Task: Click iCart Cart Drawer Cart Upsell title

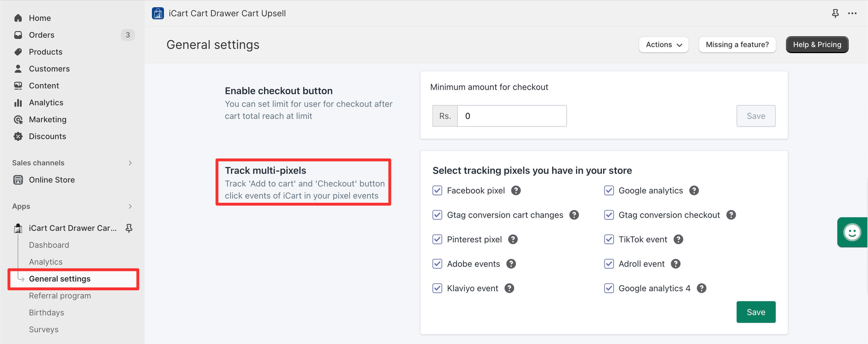Action: 227,13
